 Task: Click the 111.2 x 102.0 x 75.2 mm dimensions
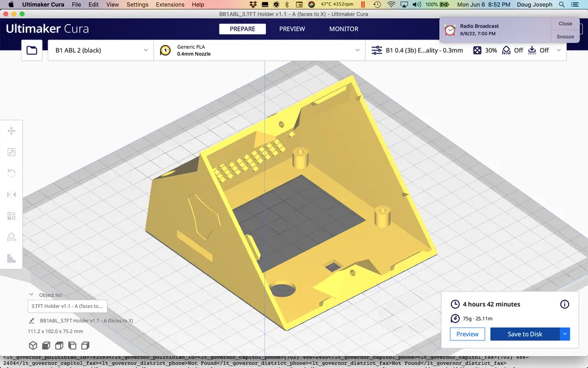pos(55,331)
